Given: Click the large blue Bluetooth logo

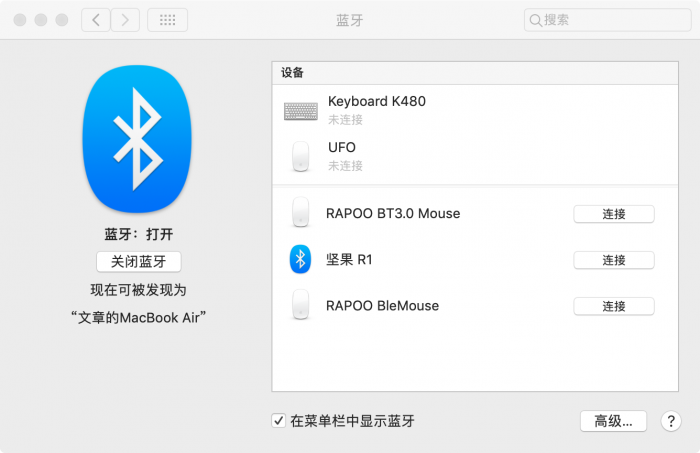Looking at the screenshot, I should click(x=139, y=134).
